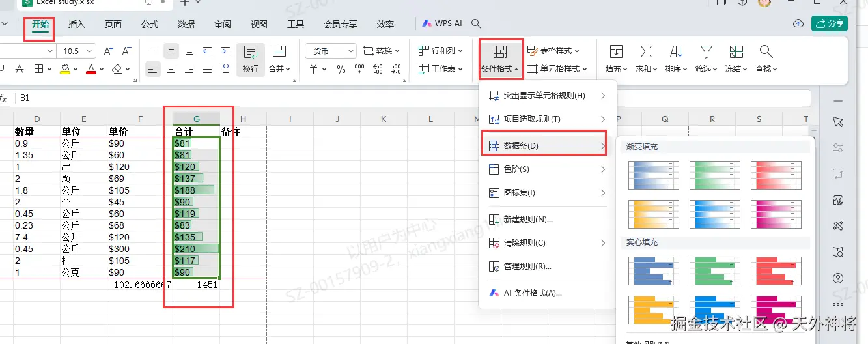Toggle center horizontal alignment

(x=171, y=68)
